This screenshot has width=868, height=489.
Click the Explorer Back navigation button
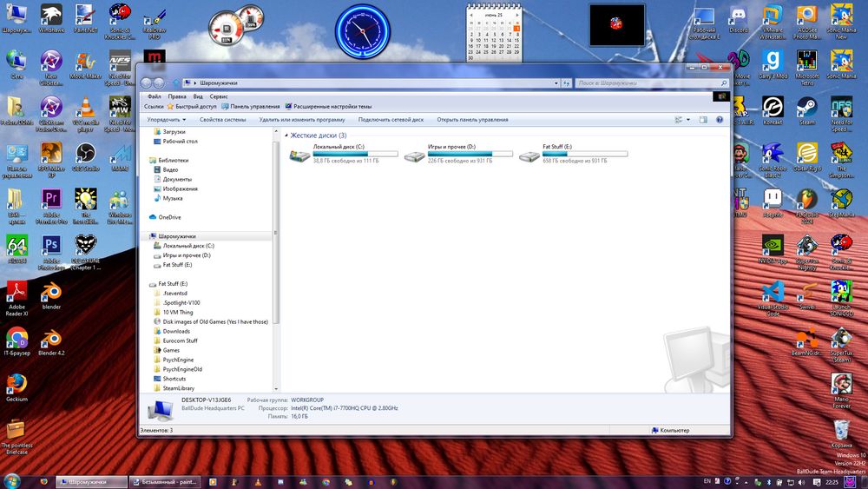pyautogui.click(x=146, y=83)
